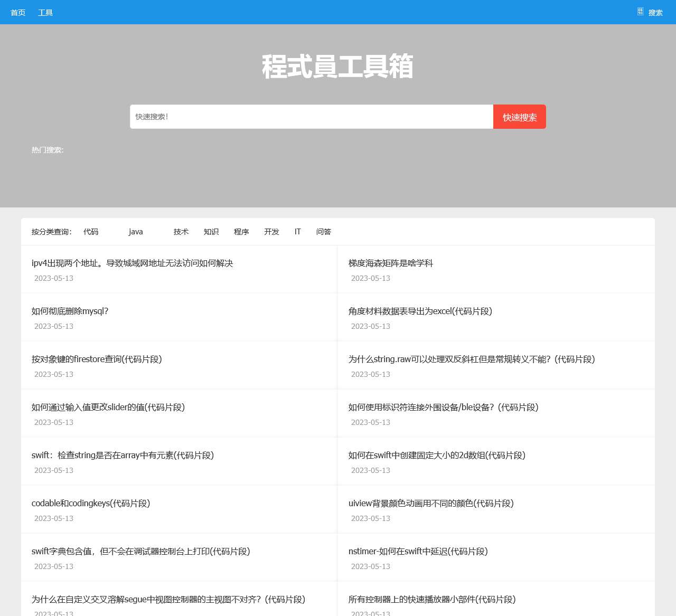Screen dimensions: 676x616
Task: Open article about ipv4出现两个地址
Action: click(132, 263)
